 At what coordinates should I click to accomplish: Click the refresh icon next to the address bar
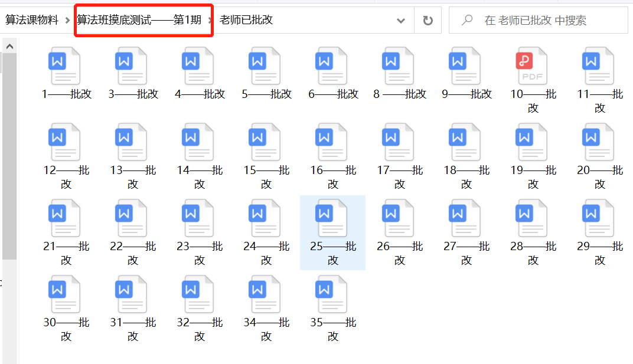tap(427, 19)
